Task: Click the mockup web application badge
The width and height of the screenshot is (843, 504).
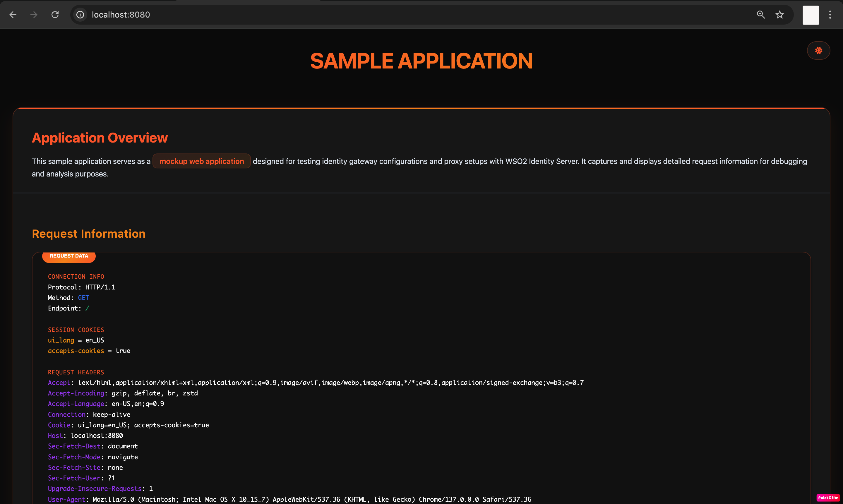Action: coord(201,161)
